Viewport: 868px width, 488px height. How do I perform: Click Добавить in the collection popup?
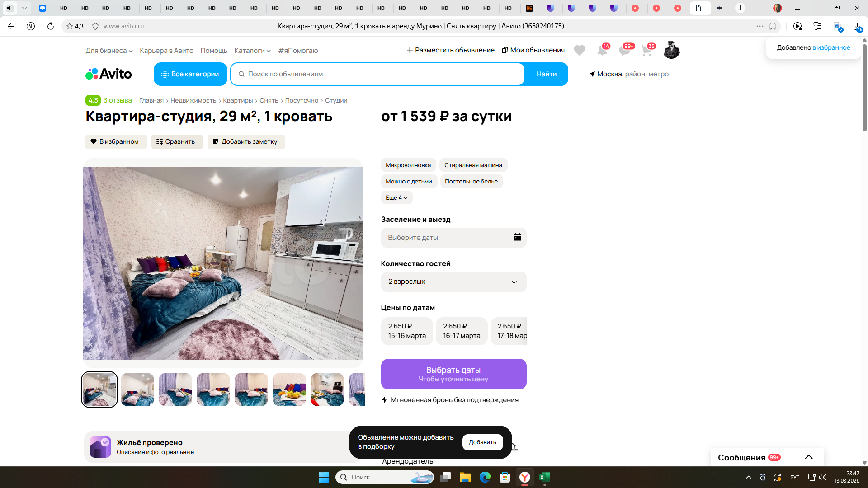point(482,442)
